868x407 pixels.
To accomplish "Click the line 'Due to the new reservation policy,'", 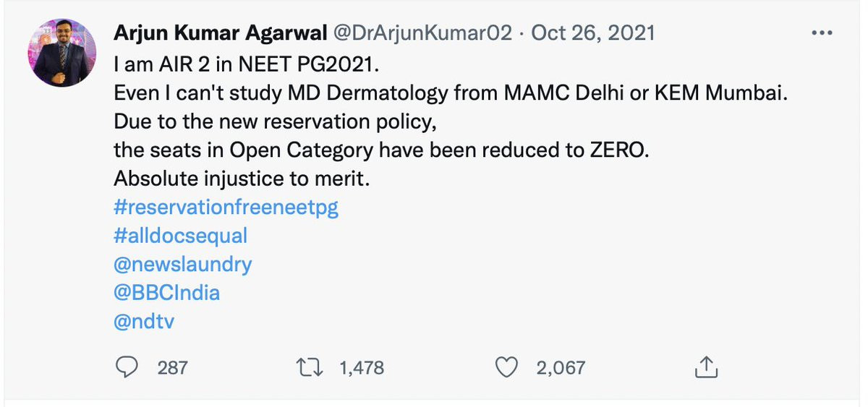I will (x=275, y=121).
